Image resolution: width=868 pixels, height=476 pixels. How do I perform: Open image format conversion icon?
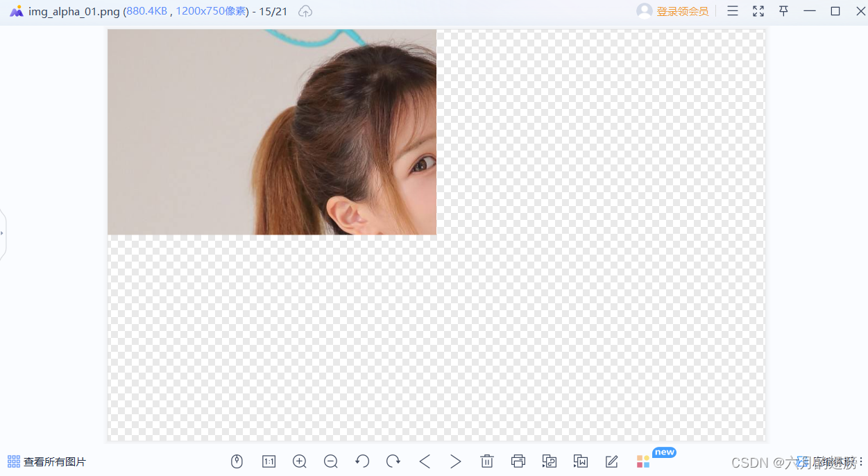coord(550,461)
